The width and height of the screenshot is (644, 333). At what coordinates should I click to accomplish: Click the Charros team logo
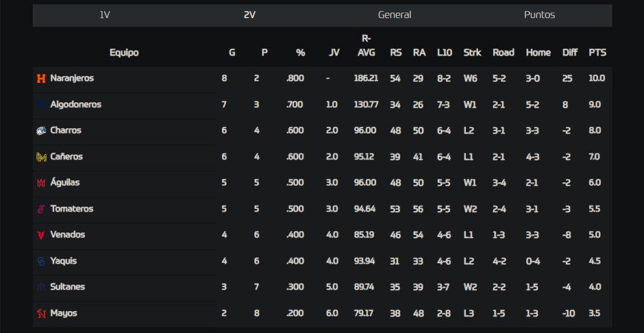[41, 131]
